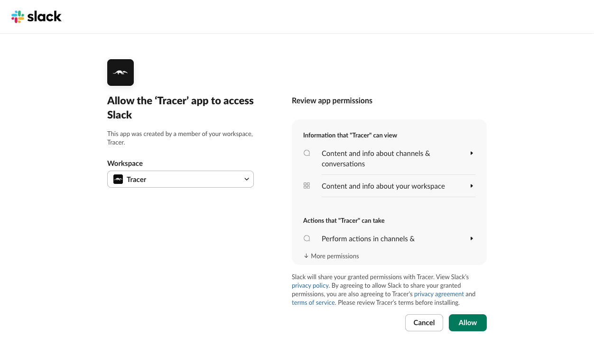Open the Workspace dropdown
This screenshot has width=594, height=364.
pyautogui.click(x=180, y=179)
